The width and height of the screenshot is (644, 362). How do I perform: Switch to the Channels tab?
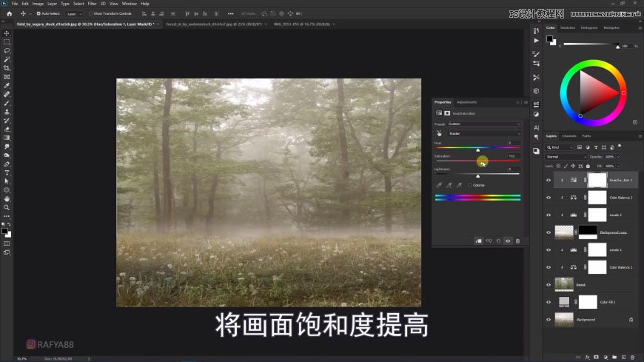[569, 136]
